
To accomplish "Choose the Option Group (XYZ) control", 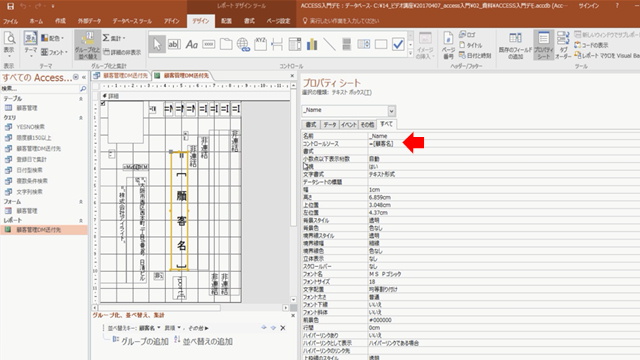I will point(260,44).
